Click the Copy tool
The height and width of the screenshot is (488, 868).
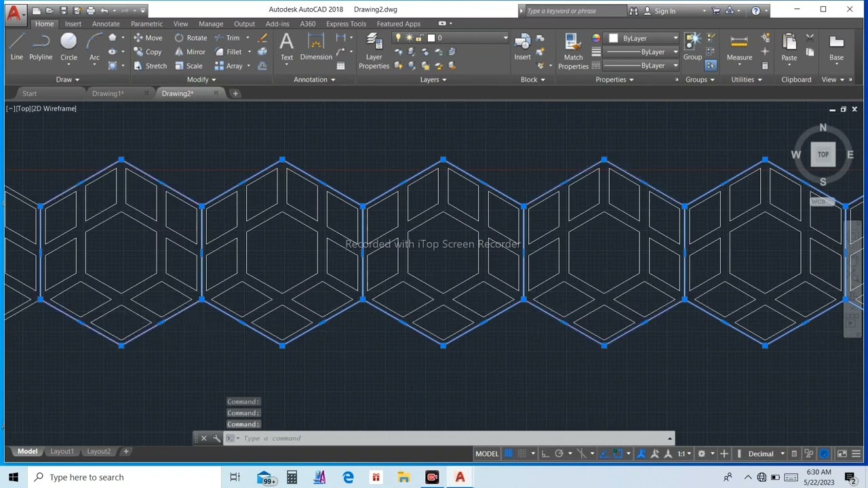[147, 52]
